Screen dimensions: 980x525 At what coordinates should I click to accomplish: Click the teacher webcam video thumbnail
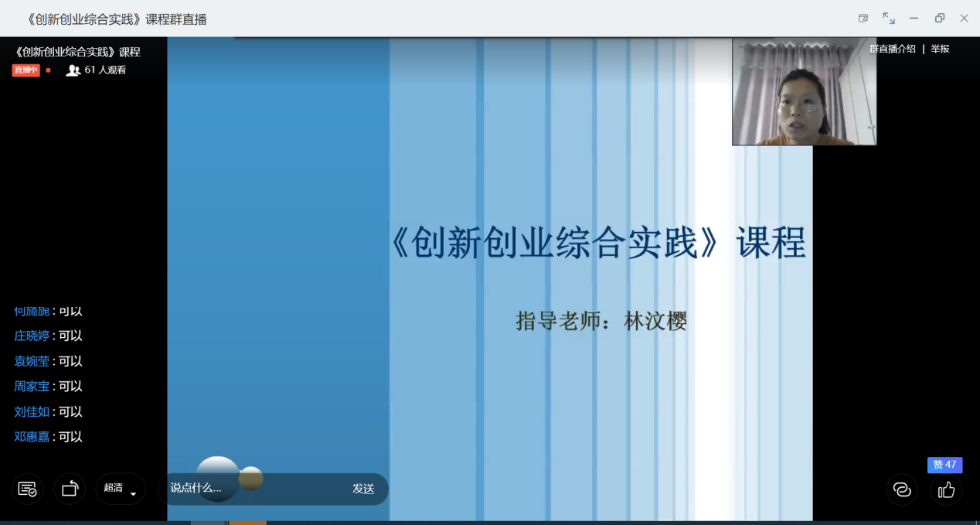coord(804,92)
